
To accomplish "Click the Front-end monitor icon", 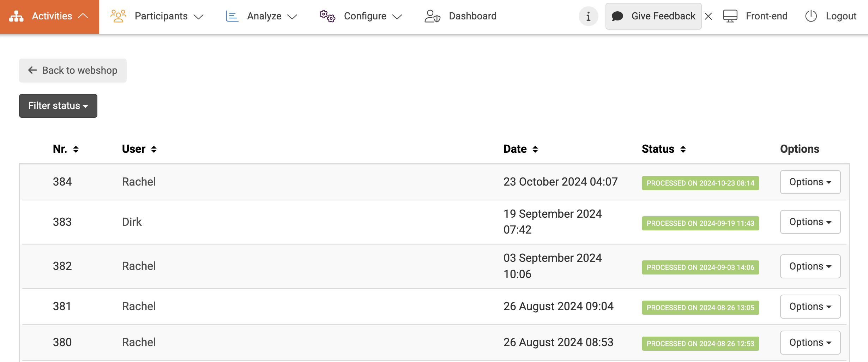I will pyautogui.click(x=730, y=16).
